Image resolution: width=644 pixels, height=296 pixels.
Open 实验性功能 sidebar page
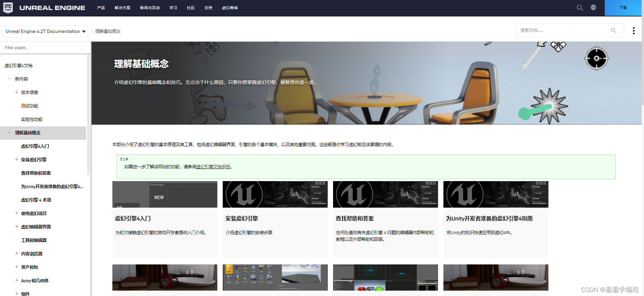point(32,119)
